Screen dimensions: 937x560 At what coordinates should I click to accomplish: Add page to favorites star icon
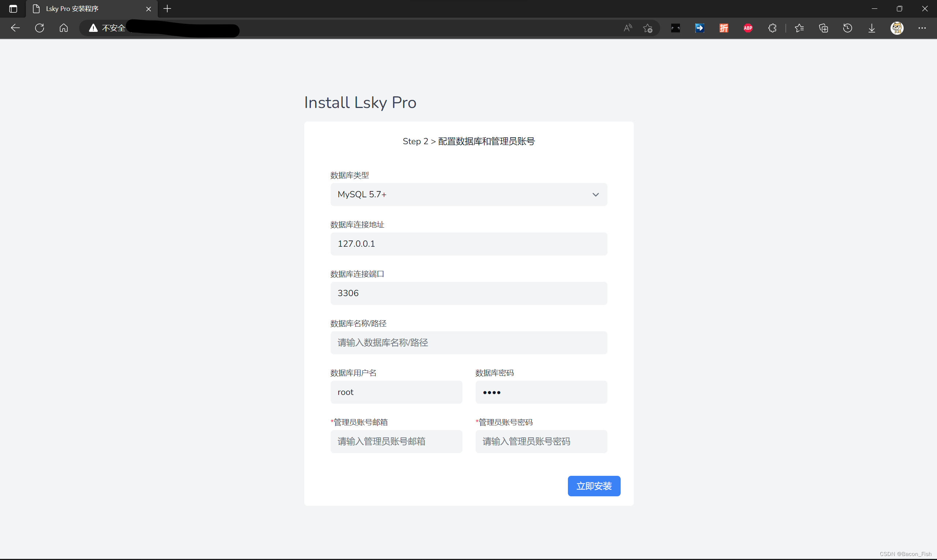[x=648, y=28]
